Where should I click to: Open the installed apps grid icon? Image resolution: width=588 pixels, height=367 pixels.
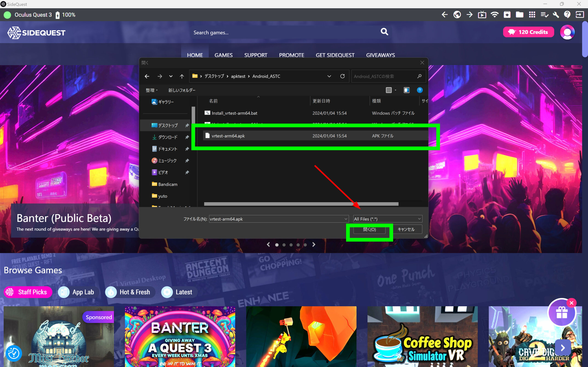tap(532, 15)
